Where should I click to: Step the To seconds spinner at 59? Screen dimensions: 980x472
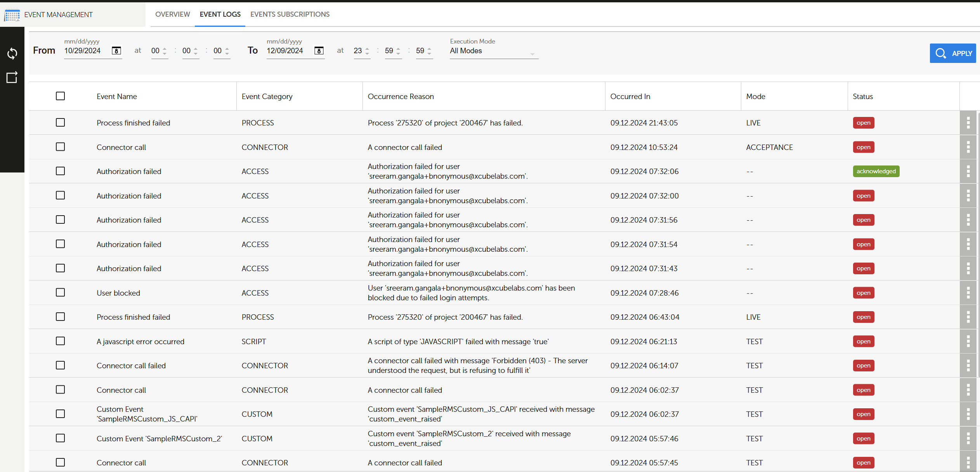tap(429, 51)
